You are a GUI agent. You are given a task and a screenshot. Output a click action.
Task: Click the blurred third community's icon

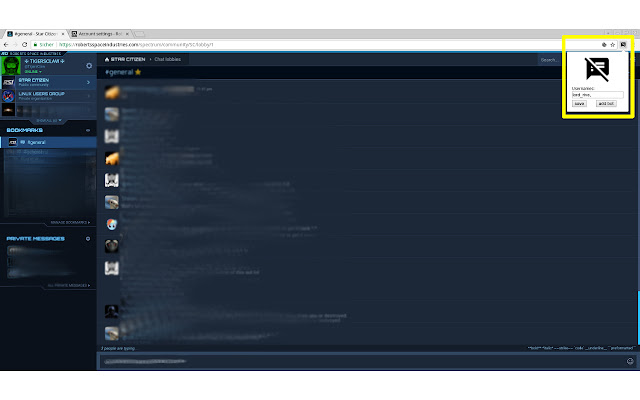point(8,110)
